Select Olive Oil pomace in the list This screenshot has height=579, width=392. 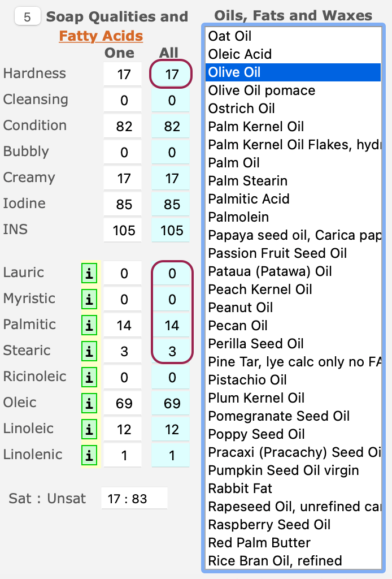tap(262, 90)
